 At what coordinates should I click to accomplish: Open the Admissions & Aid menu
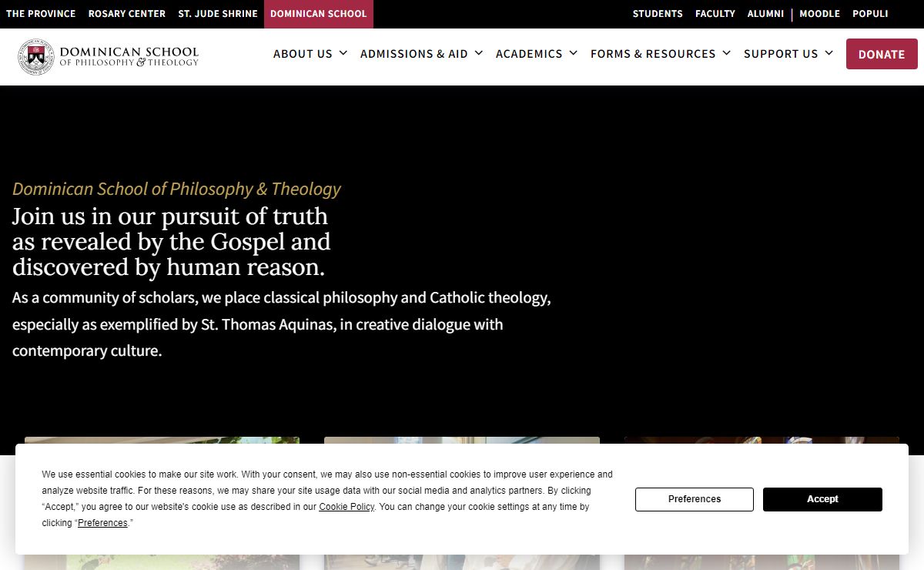[x=414, y=54]
